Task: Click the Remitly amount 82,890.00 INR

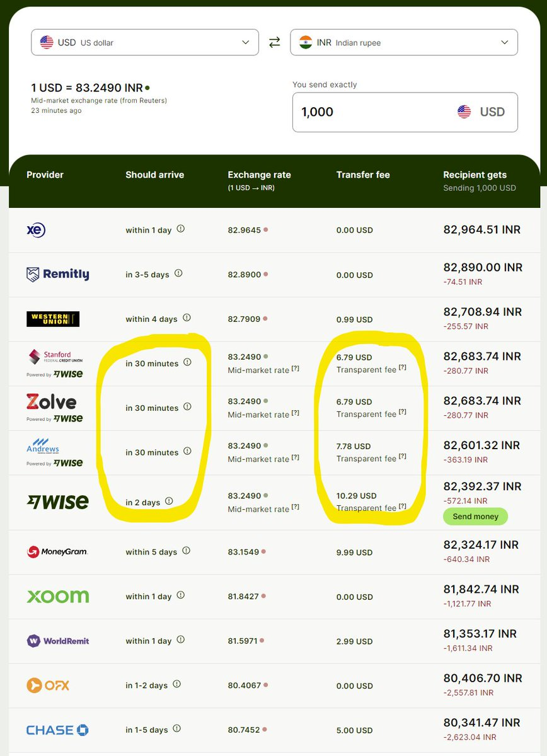Action: 483,267
